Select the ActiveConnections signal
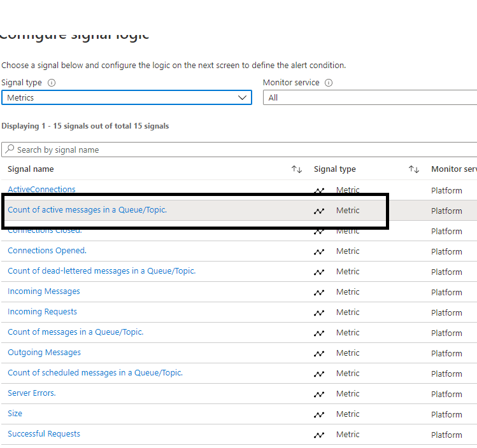Viewport: 477px width, 448px height. (x=41, y=190)
